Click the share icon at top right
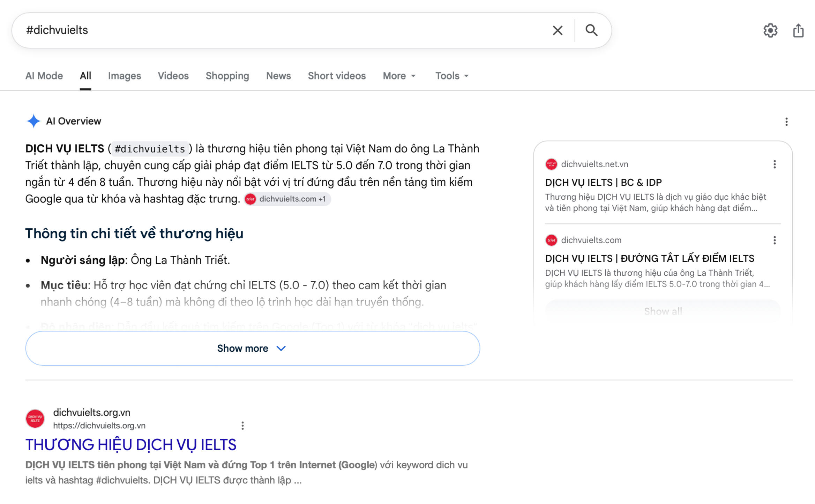Screen dimensions: 815x504 click(x=798, y=30)
